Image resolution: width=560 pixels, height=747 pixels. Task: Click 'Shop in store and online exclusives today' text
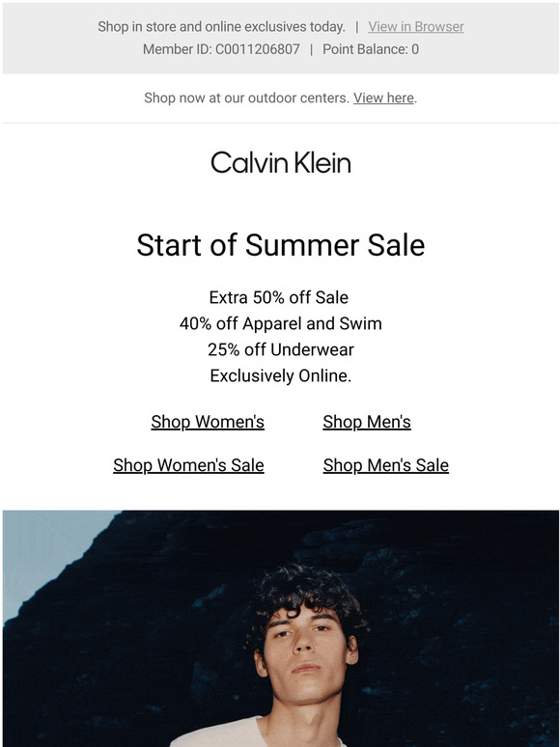pos(221,27)
